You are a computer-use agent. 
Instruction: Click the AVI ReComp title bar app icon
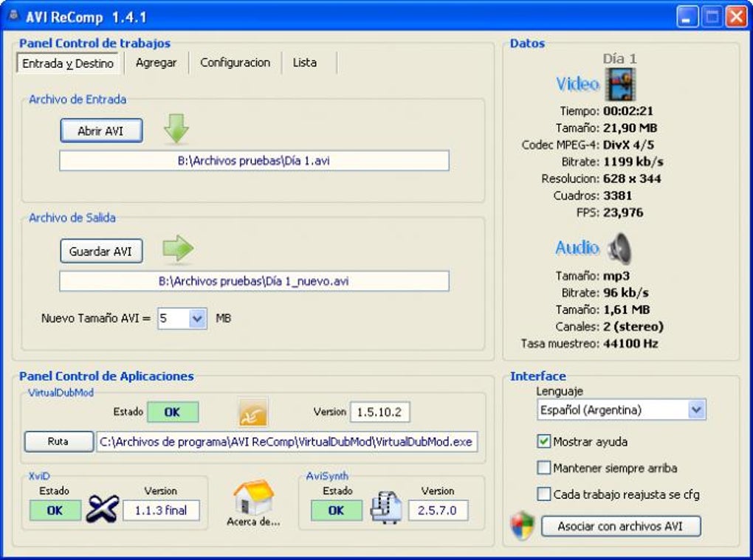[x=14, y=15]
